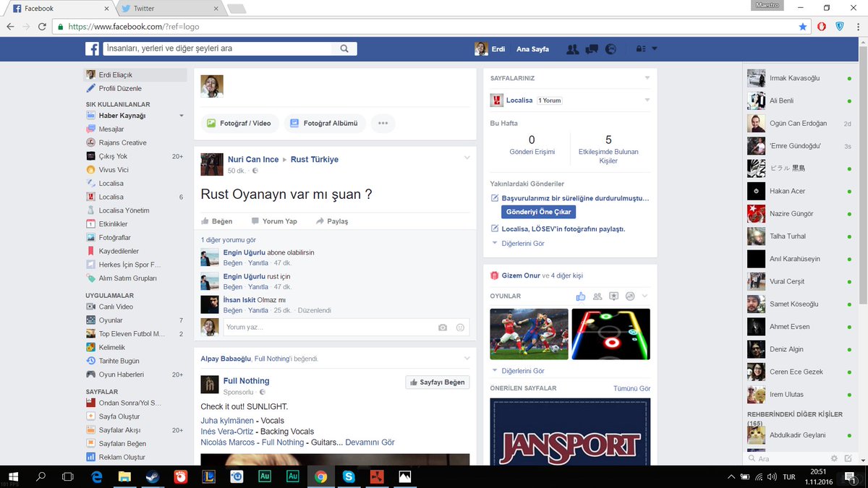Open emoji picker in comment box
This screenshot has width=868, height=488.
[x=460, y=328]
